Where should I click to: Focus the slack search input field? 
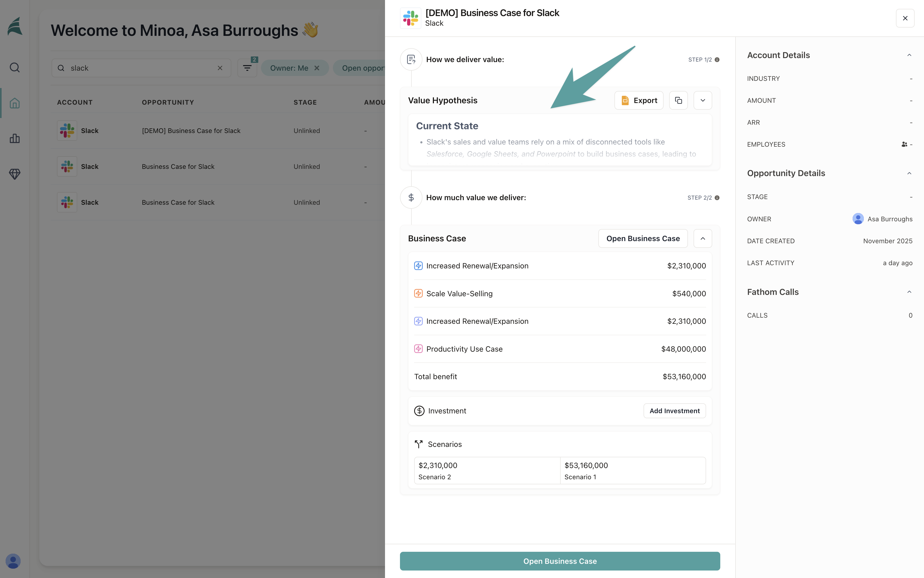pyautogui.click(x=141, y=68)
